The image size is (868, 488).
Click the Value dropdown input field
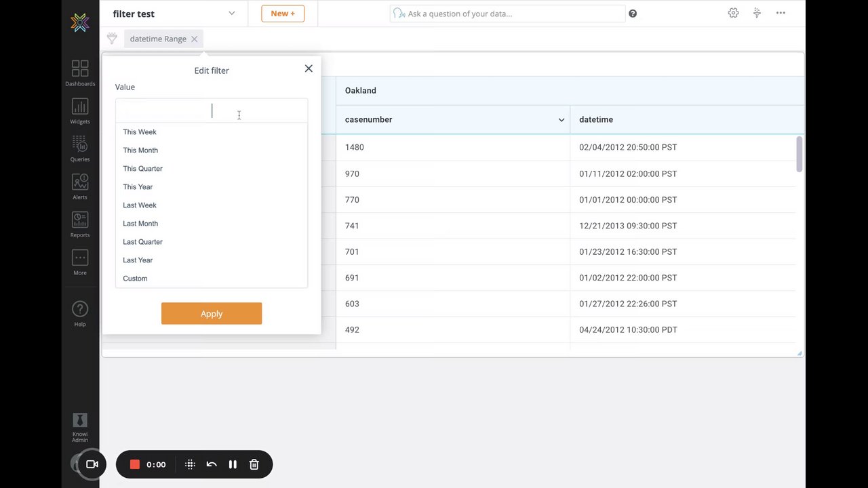coord(212,111)
